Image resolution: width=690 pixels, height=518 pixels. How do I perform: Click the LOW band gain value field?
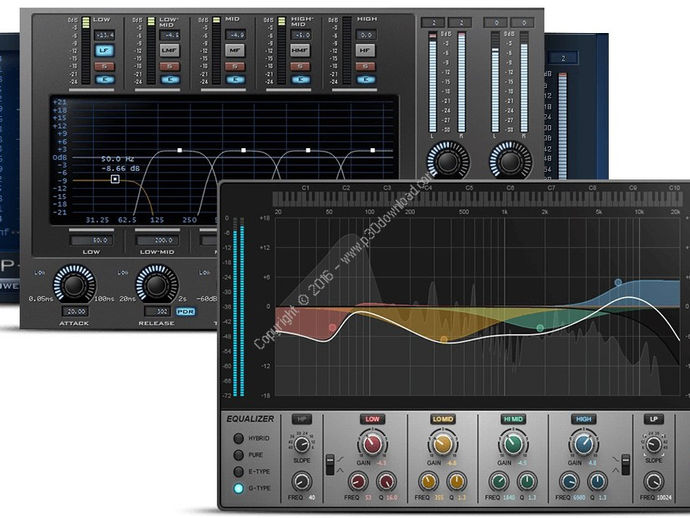point(104,35)
